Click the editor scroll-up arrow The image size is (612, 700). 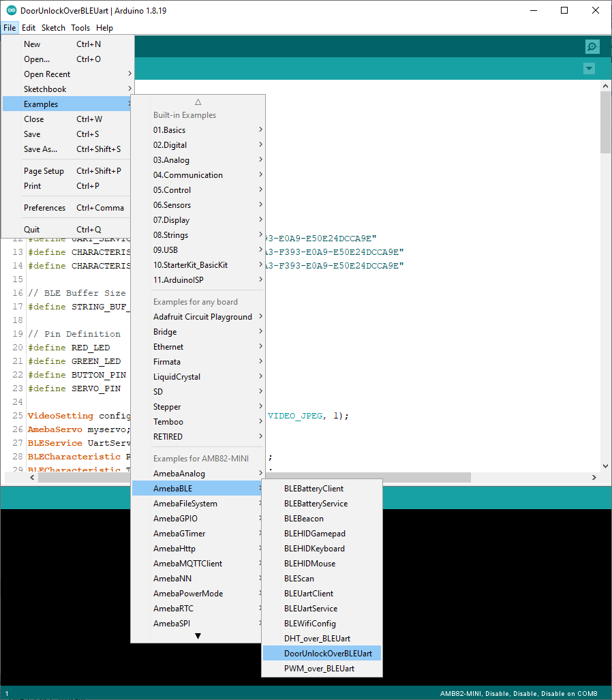point(606,86)
